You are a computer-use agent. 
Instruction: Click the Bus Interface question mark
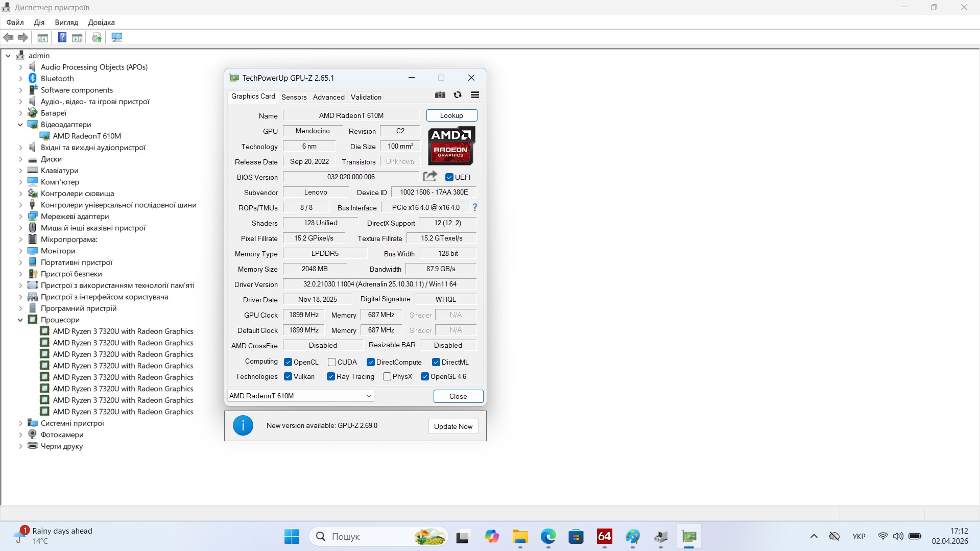tap(475, 207)
